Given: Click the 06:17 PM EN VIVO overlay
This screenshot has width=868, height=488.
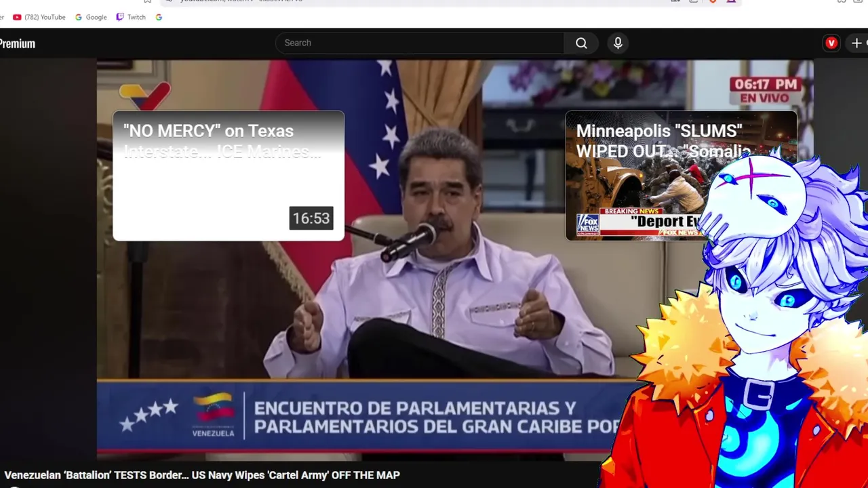Looking at the screenshot, I should tap(765, 91).
